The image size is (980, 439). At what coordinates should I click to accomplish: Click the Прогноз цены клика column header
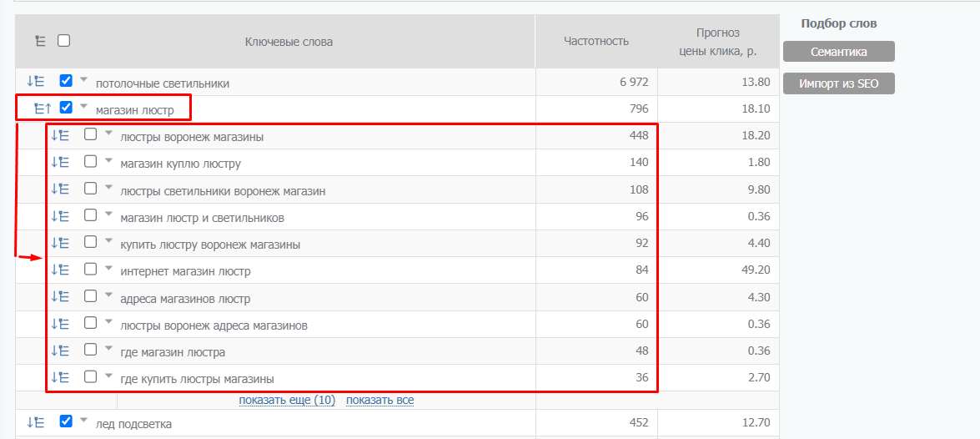click(x=717, y=42)
